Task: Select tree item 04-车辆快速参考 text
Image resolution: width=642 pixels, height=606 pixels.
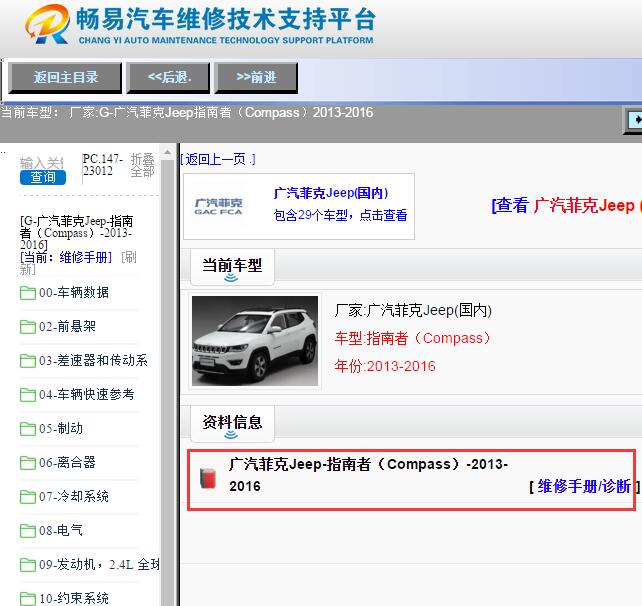Action: coord(86,394)
